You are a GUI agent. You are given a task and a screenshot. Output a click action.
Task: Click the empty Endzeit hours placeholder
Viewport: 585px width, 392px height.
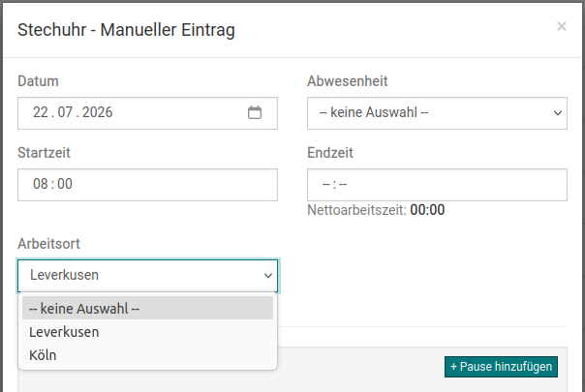pos(326,184)
